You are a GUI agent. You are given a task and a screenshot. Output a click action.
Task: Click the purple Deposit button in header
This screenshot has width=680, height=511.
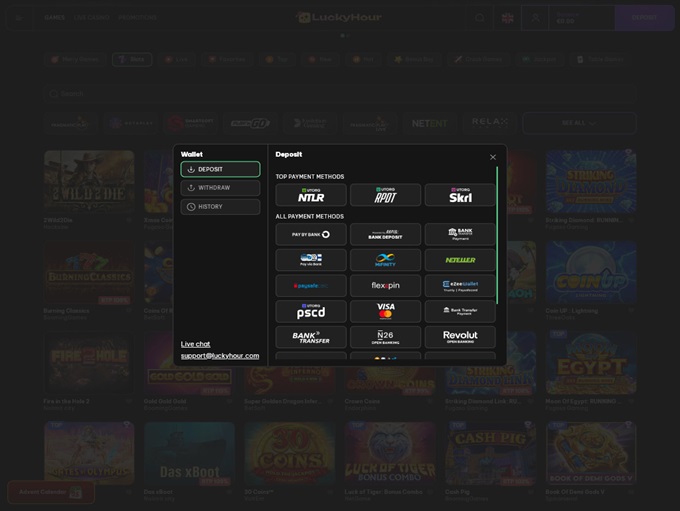pyautogui.click(x=644, y=18)
